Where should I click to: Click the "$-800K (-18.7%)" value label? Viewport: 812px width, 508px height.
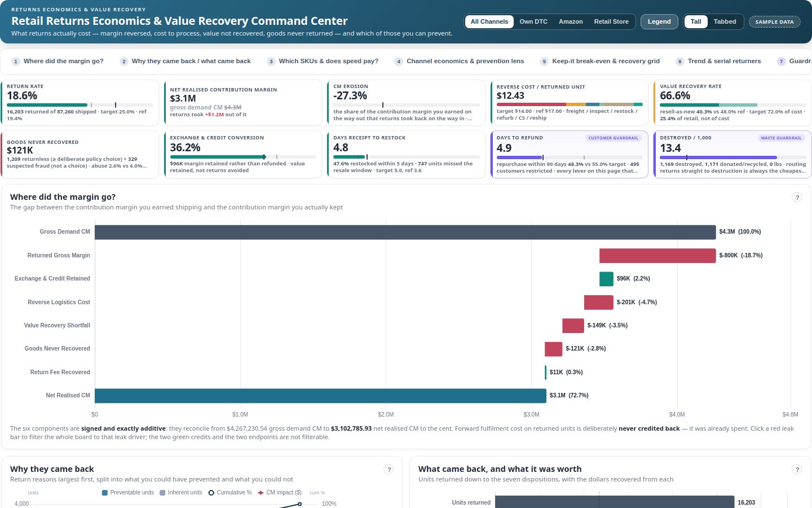tap(741, 256)
